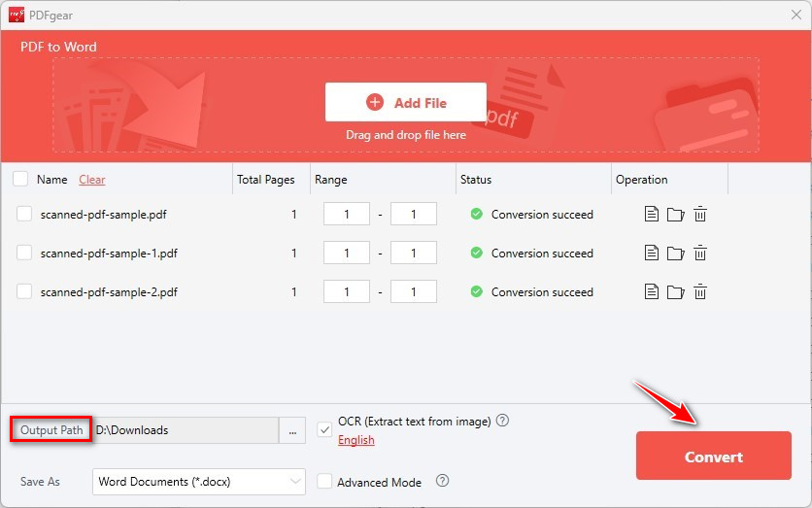Image resolution: width=812 pixels, height=508 pixels.
Task: Click the Clear link
Action: pos(91,179)
